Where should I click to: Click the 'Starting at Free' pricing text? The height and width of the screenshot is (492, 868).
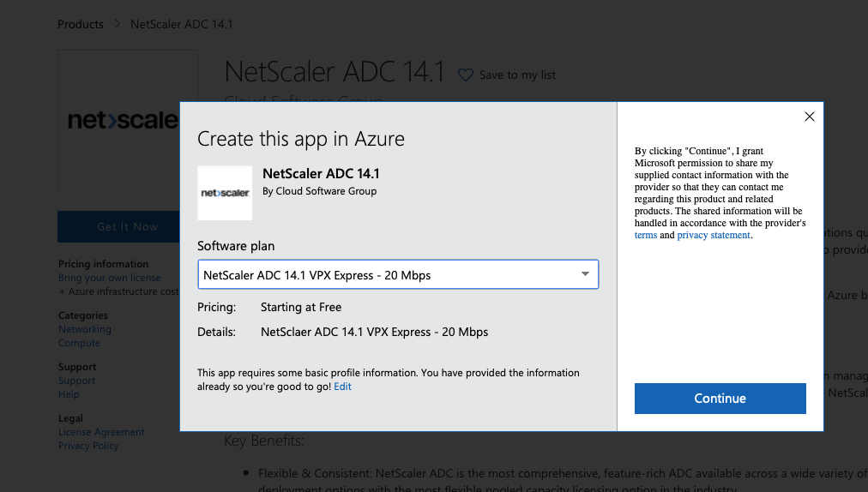(x=301, y=307)
